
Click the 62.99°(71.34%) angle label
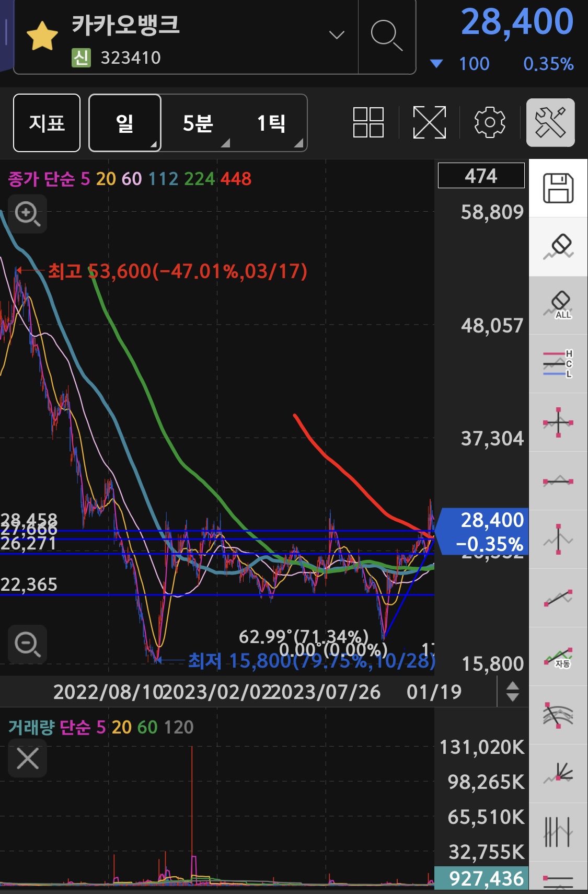click(x=303, y=636)
